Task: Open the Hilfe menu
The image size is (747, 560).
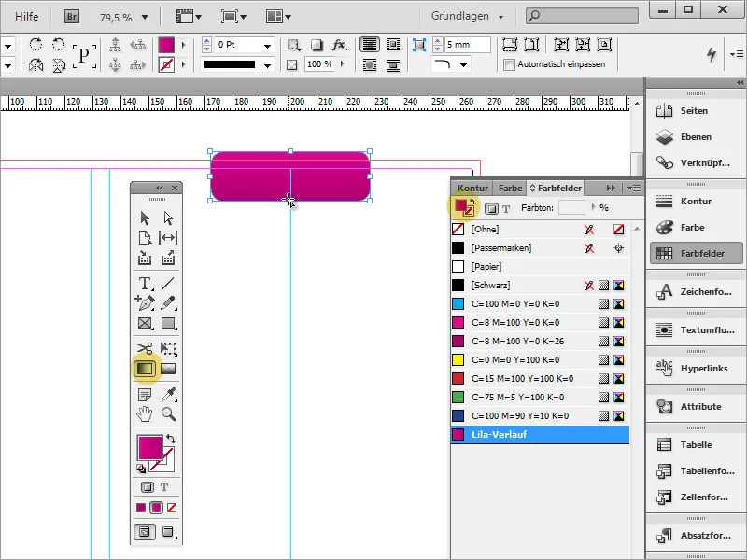Action: [x=27, y=17]
